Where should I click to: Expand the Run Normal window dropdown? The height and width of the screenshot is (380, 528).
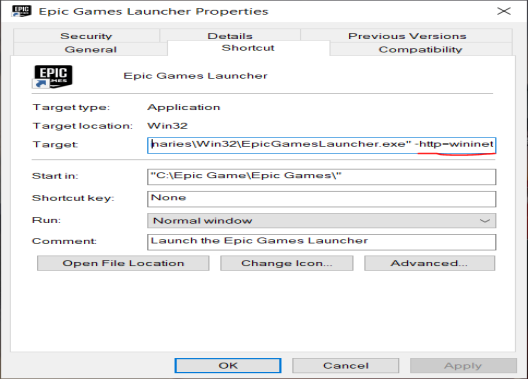click(322, 221)
